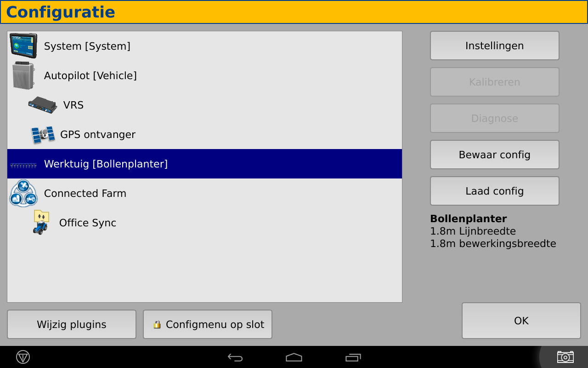Click the Autopilot controller icon

click(x=23, y=75)
